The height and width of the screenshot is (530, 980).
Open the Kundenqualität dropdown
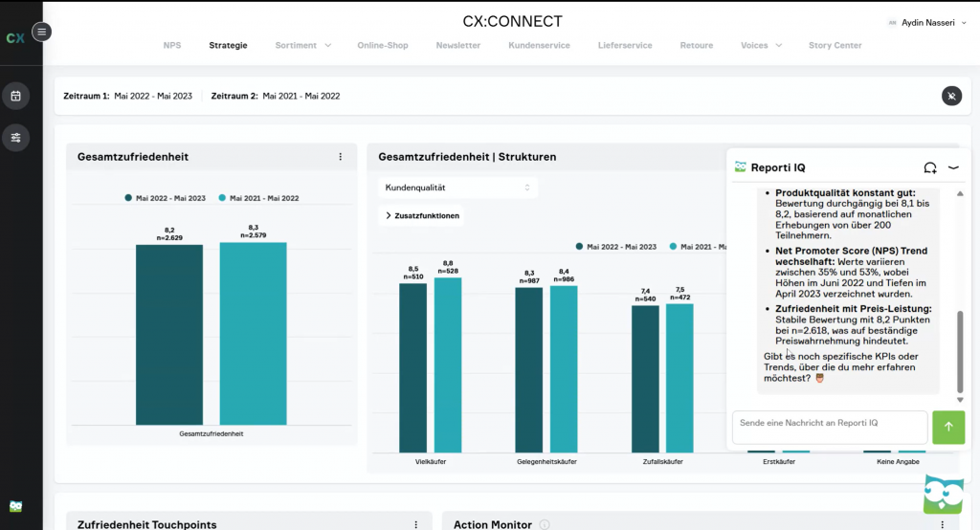click(x=458, y=188)
